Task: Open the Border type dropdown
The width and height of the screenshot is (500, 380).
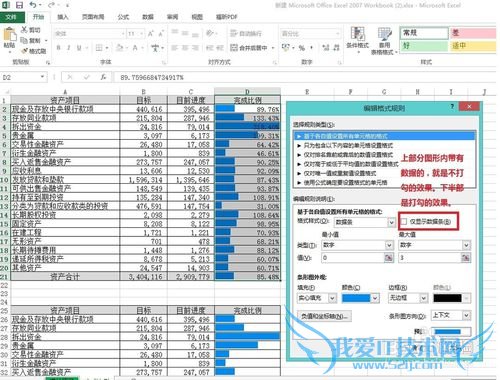Action: pyautogui.click(x=424, y=298)
